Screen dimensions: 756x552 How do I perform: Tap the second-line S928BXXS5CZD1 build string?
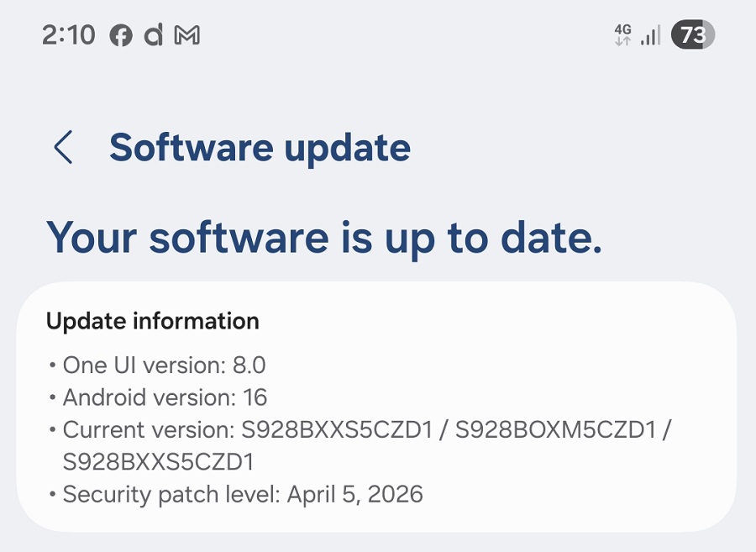coord(159,461)
